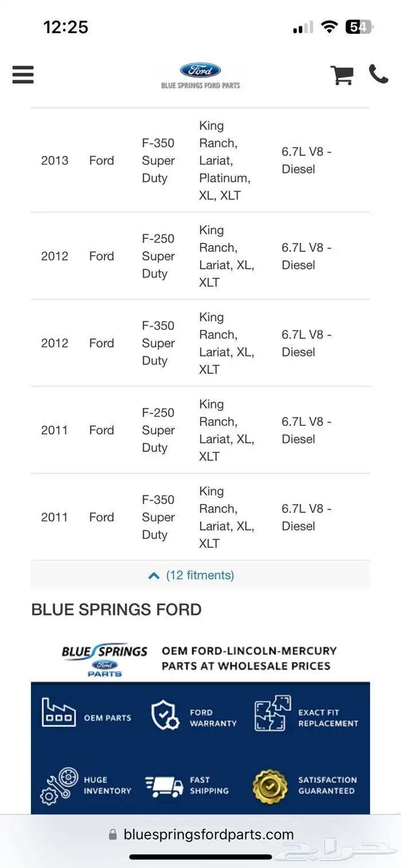Tap the bluespringsfordparts.com address bar
Image resolution: width=401 pixels, height=868 pixels.
point(200,834)
